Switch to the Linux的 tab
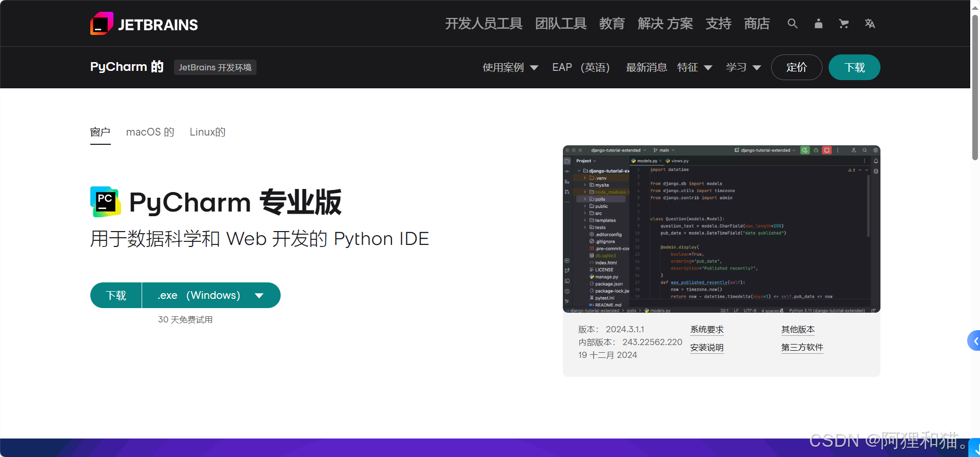 pos(207,132)
